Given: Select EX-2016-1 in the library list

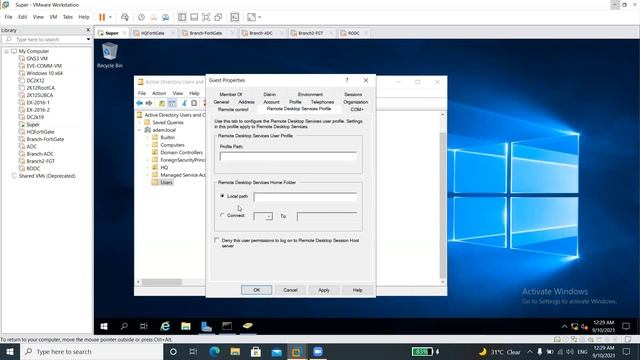Looking at the screenshot, I should click(x=38, y=102).
